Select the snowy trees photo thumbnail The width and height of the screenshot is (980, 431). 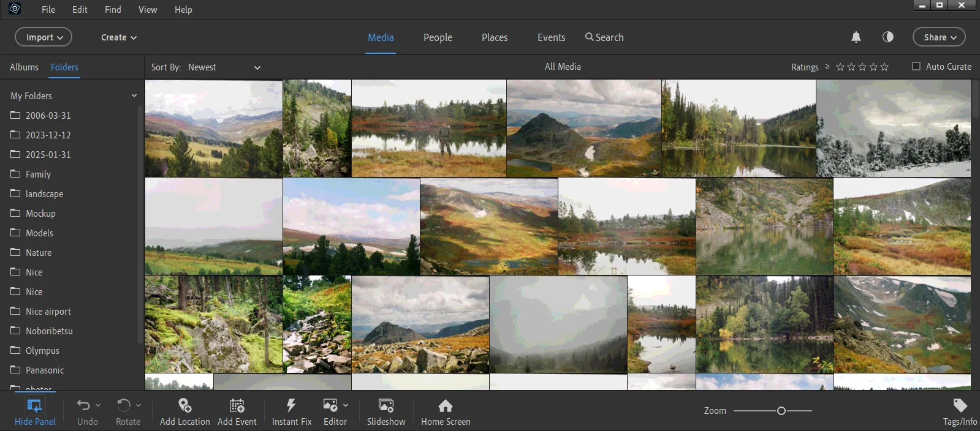[893, 129]
